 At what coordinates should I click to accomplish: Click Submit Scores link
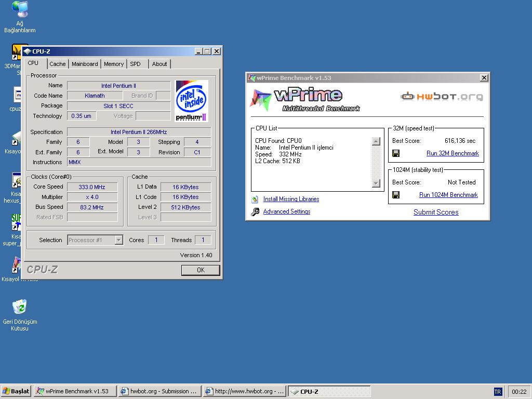click(x=436, y=212)
